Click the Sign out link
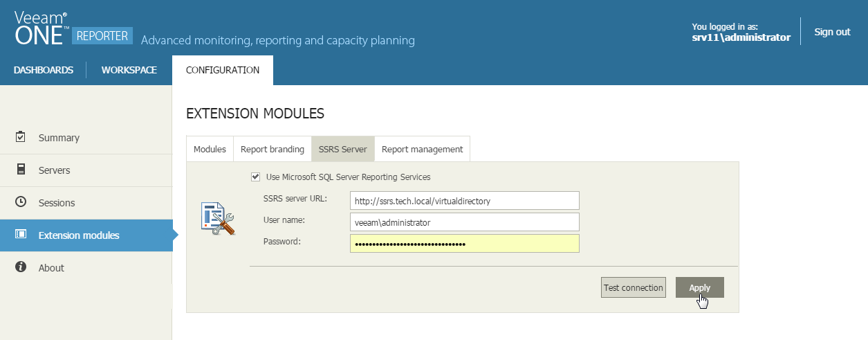The width and height of the screenshot is (868, 340). tap(832, 32)
